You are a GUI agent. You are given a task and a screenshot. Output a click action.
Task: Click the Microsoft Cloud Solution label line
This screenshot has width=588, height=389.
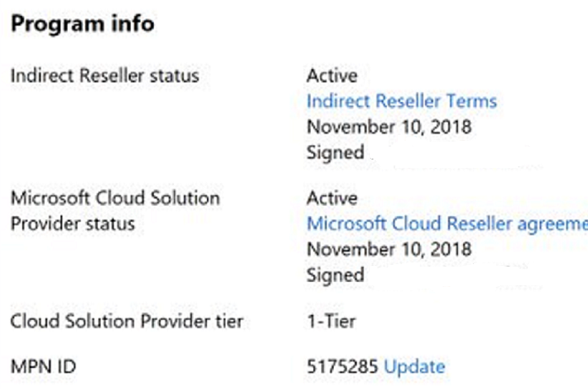click(x=114, y=198)
